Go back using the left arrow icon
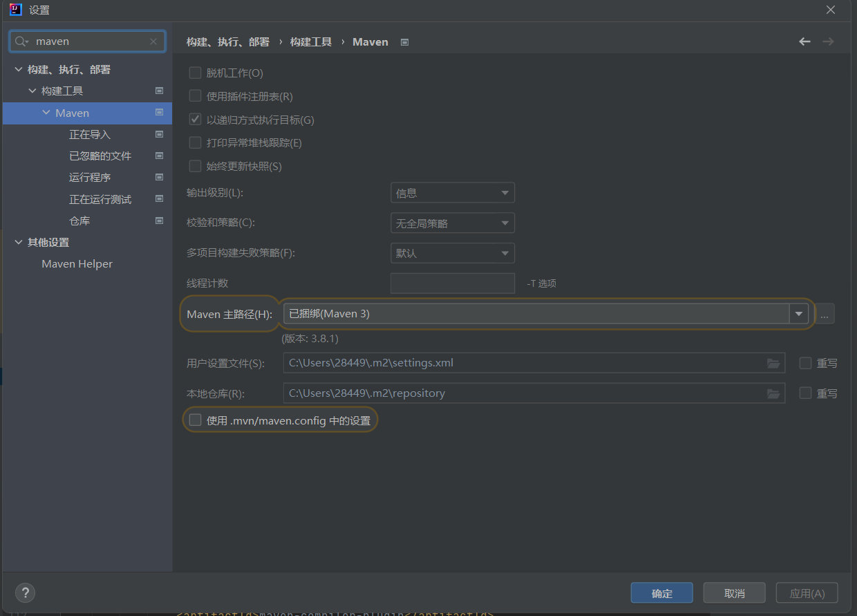857x616 pixels. coord(804,41)
